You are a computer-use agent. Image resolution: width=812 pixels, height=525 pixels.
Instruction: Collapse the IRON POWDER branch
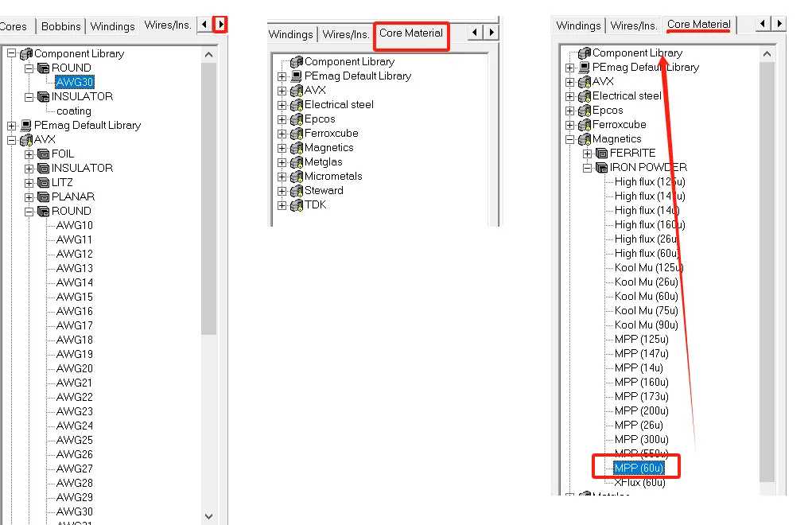[587, 168]
